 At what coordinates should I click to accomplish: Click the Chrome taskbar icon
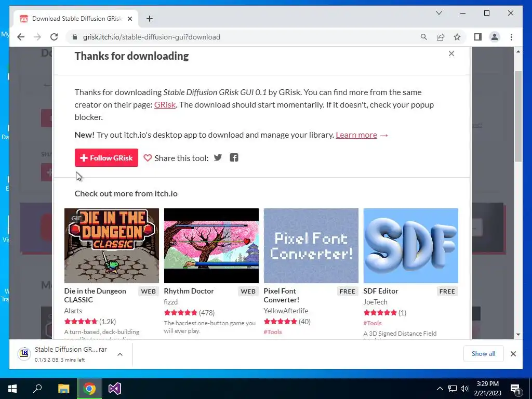(89, 389)
